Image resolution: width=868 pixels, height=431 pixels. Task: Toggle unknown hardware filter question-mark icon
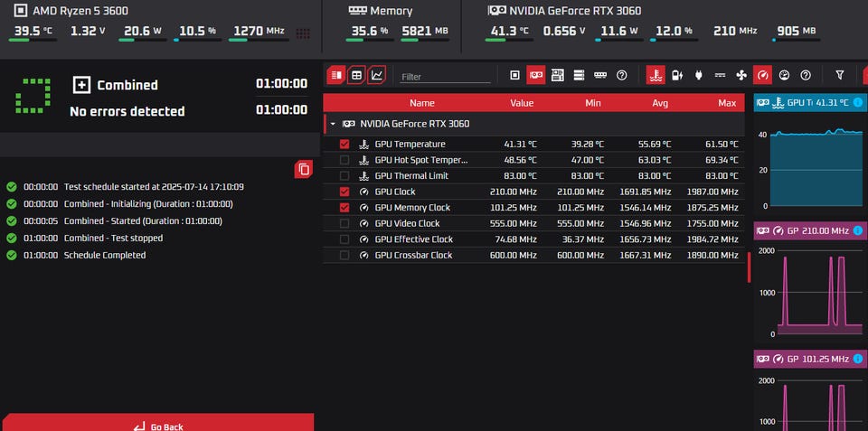[622, 75]
